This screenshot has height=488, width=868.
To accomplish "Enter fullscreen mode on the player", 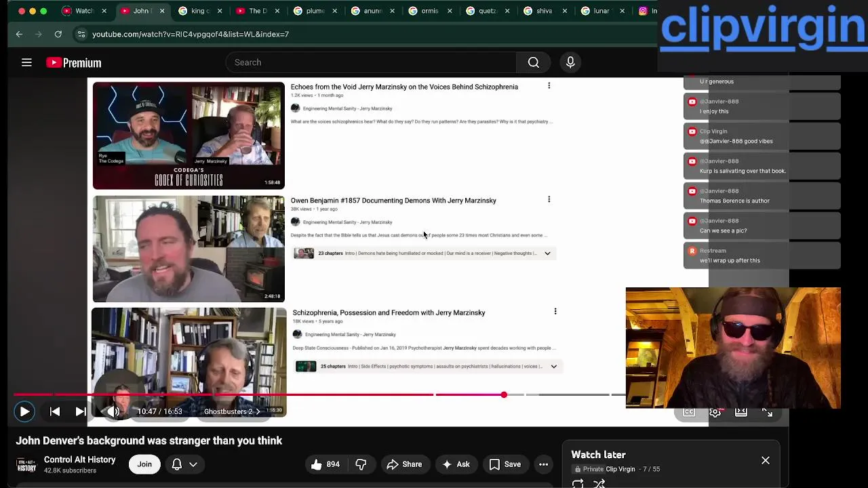I will pyautogui.click(x=767, y=412).
